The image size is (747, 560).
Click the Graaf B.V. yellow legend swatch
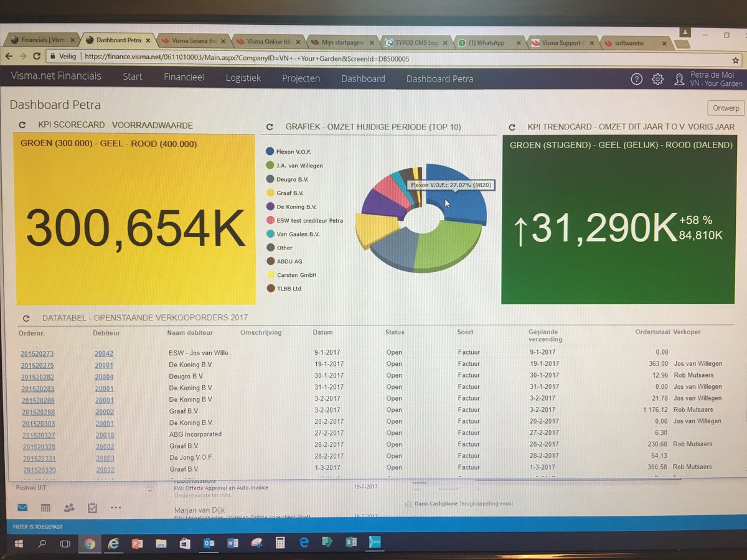click(270, 192)
